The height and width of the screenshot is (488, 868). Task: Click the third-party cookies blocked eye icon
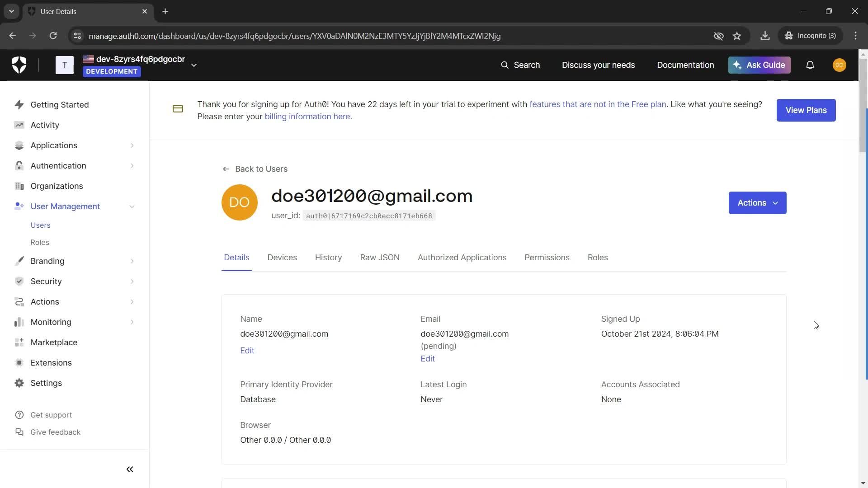click(718, 36)
